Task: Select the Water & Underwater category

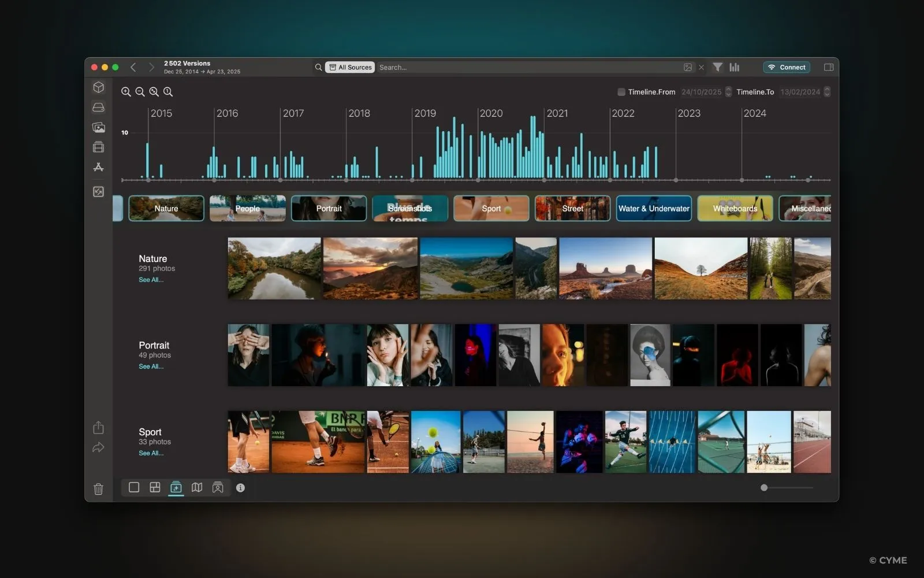Action: [654, 209]
